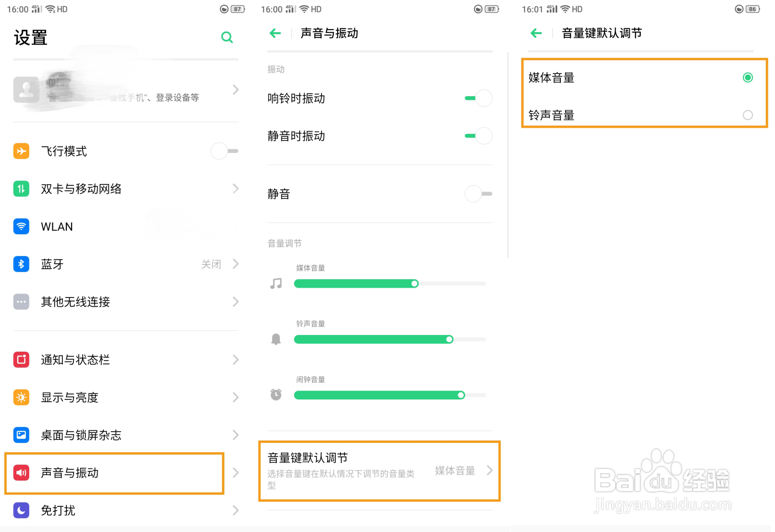
Task: Tap the 飞行模式 label
Action: [64, 151]
